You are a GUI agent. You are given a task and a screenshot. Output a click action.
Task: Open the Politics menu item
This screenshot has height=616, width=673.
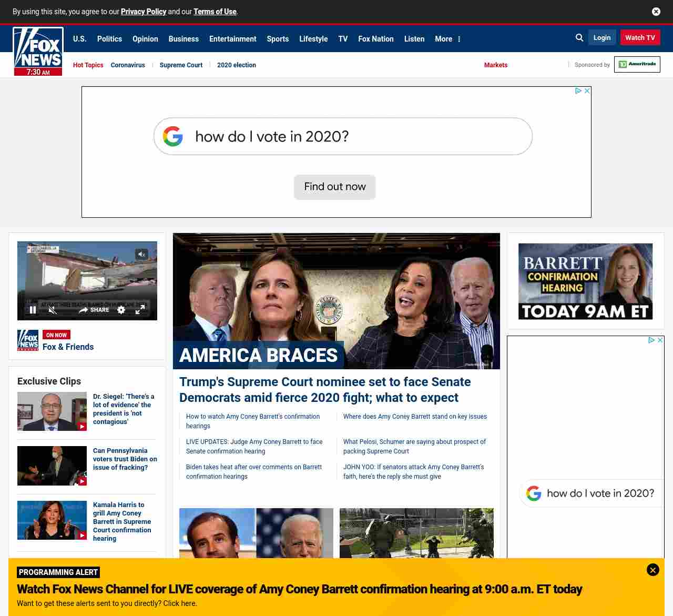(x=109, y=39)
